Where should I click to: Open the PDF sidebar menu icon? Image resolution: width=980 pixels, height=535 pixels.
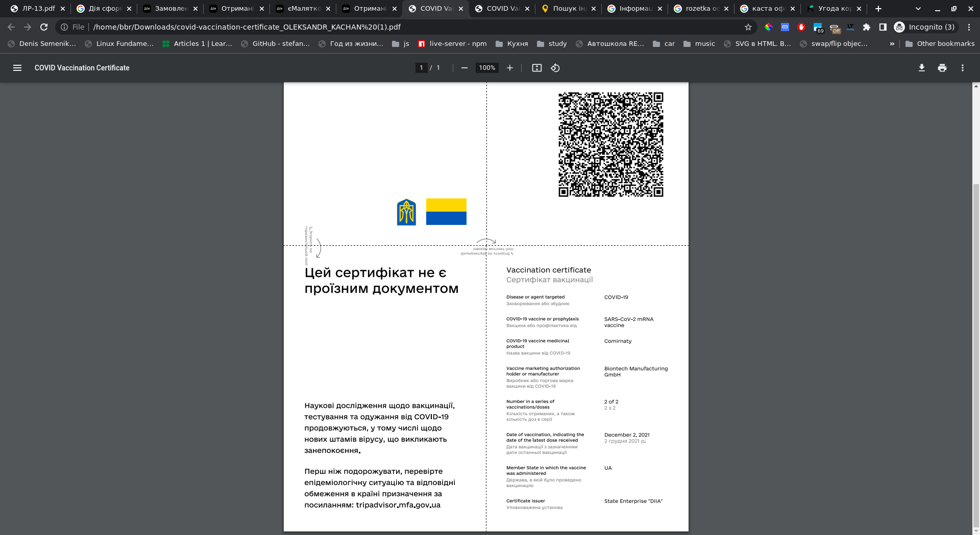(17, 68)
